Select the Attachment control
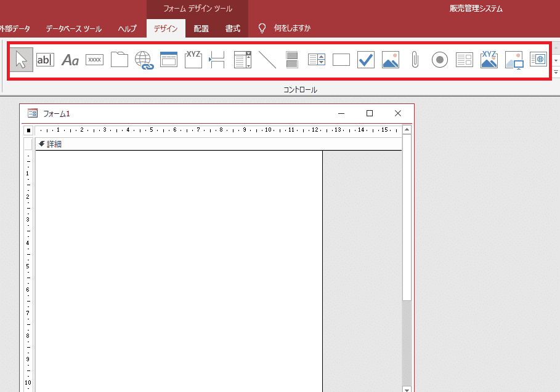This screenshot has width=560, height=392. [x=415, y=60]
